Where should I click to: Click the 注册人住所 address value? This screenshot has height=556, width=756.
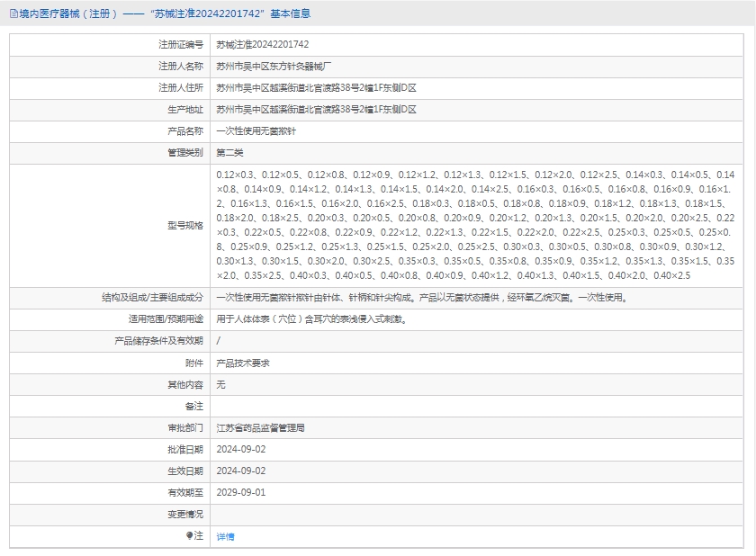pyautogui.click(x=316, y=87)
